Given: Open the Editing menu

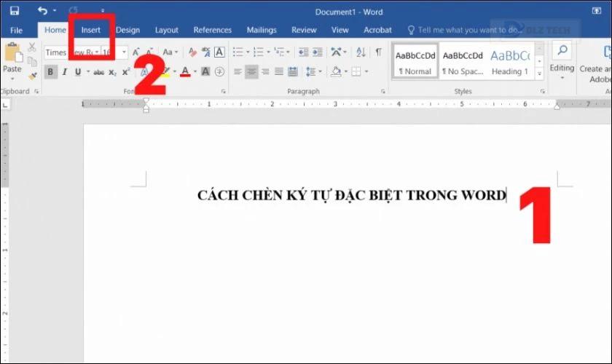Looking at the screenshot, I should 562,60.
